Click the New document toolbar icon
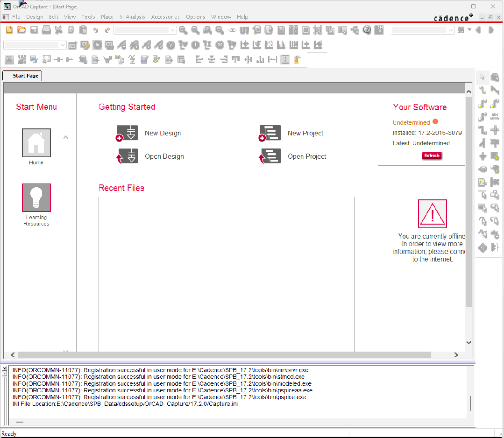 (x=9, y=30)
